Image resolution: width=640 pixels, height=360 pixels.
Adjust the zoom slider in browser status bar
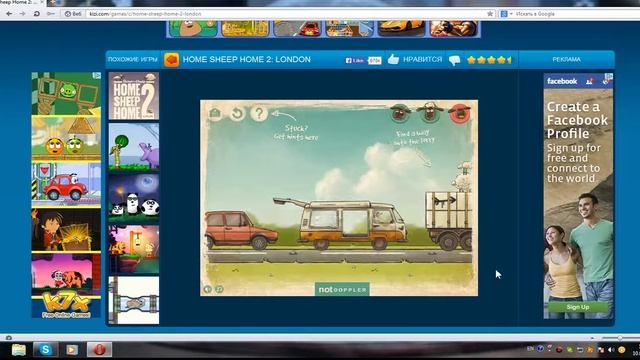[x=620, y=338]
